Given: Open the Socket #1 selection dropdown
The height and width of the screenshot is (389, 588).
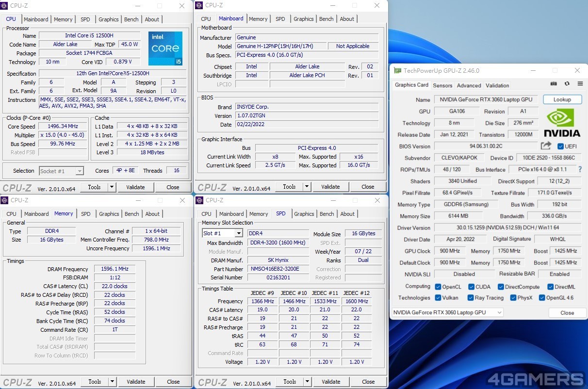Looking at the screenshot, I should coord(61,171).
